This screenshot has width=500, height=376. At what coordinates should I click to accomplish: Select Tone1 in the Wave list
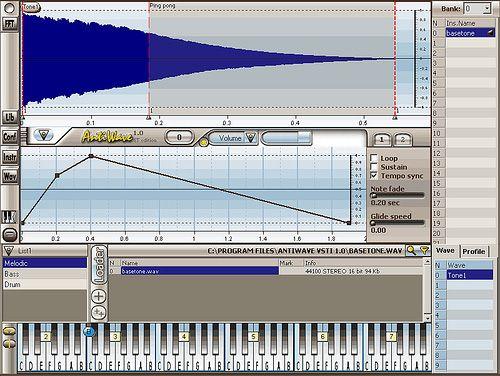point(470,275)
